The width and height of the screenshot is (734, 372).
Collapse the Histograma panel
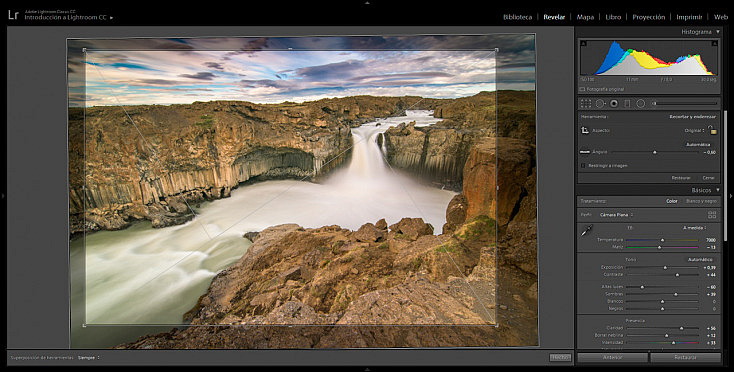[x=718, y=32]
